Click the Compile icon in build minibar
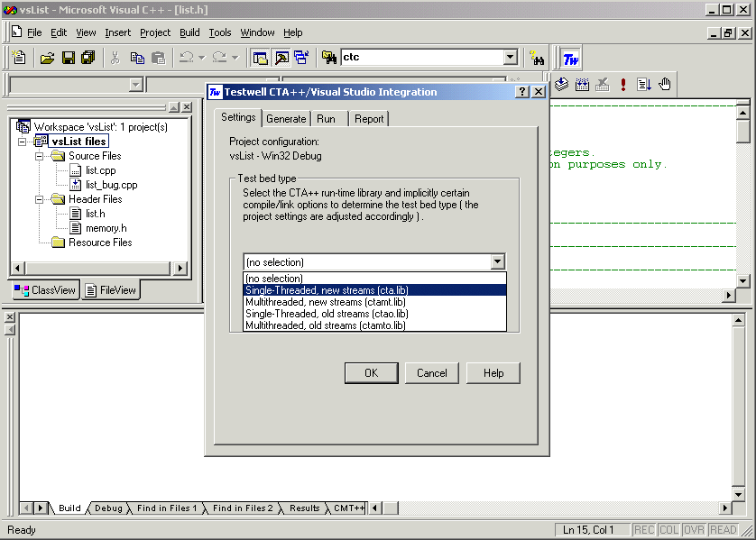The height and width of the screenshot is (540, 756). pyautogui.click(x=561, y=85)
